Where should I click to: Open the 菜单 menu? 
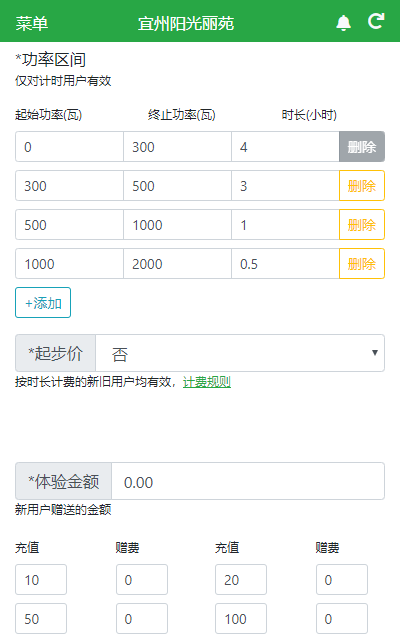click(x=32, y=23)
